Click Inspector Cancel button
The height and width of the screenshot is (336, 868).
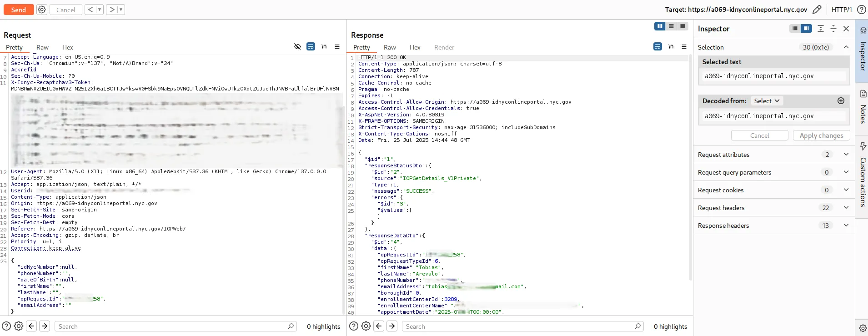click(759, 135)
